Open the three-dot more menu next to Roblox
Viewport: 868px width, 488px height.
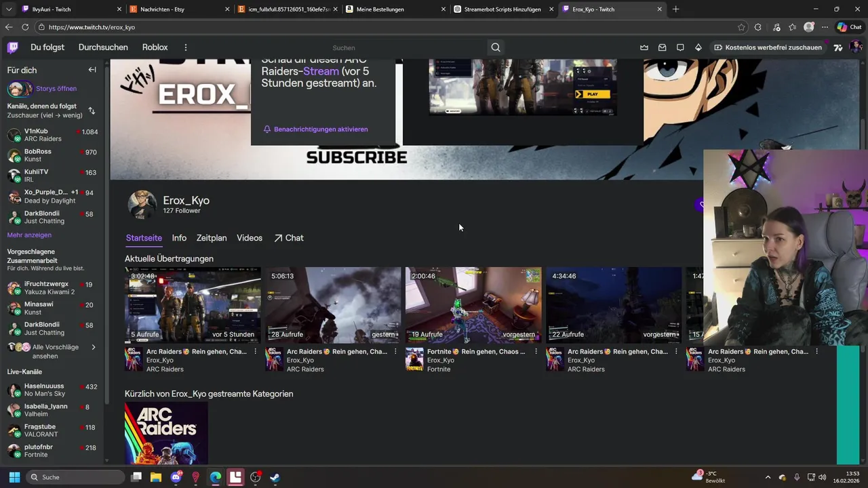tap(185, 47)
